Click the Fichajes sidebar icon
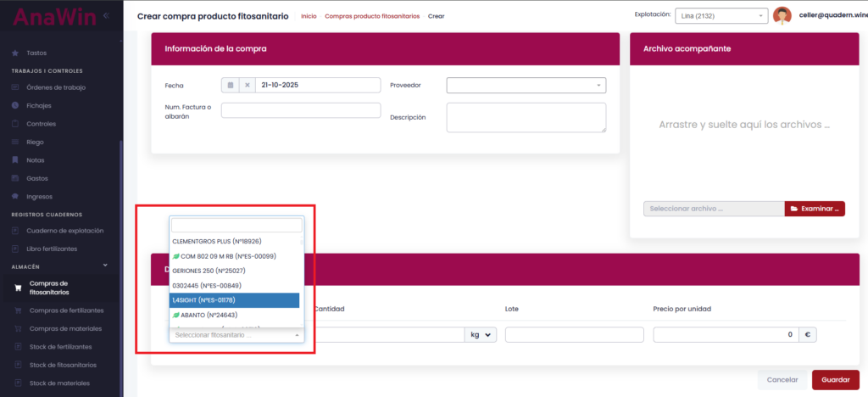The image size is (868, 397). coord(16,105)
